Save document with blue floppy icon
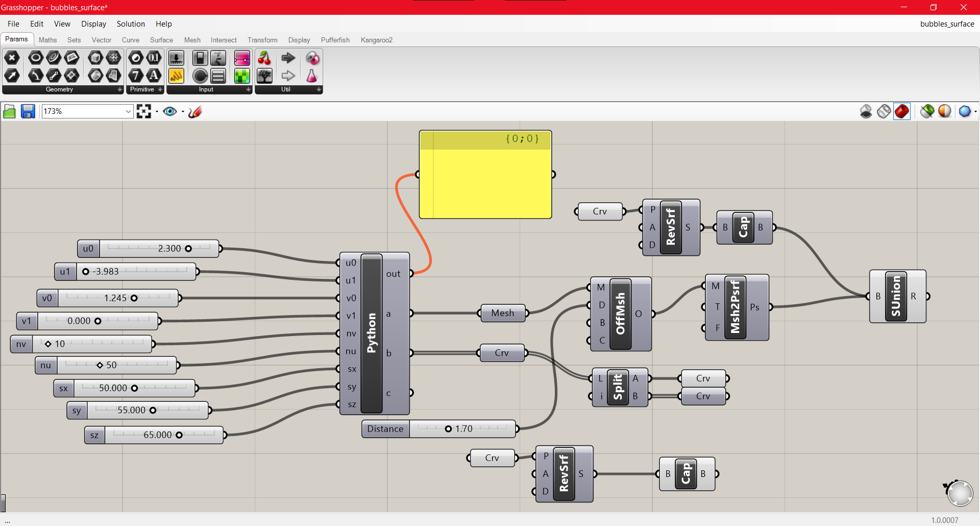 tap(28, 111)
